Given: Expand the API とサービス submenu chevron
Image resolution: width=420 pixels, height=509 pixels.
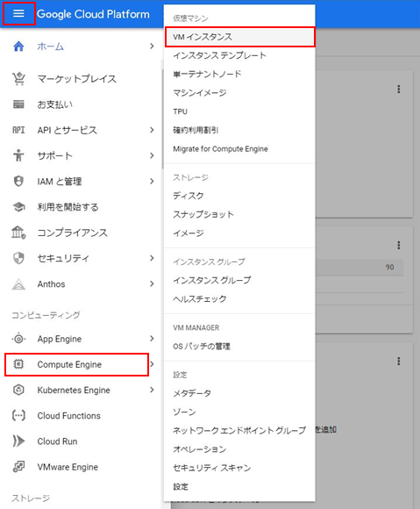Looking at the screenshot, I should coord(152,130).
